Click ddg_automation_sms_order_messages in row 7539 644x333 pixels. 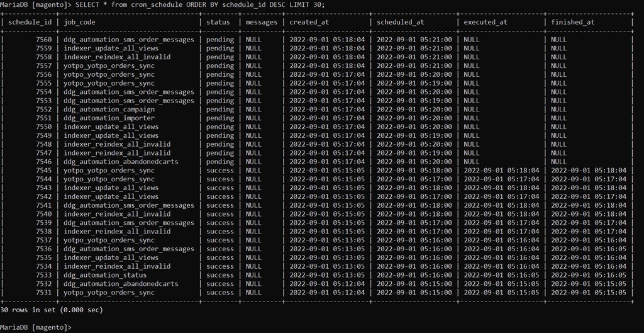[x=129, y=222]
